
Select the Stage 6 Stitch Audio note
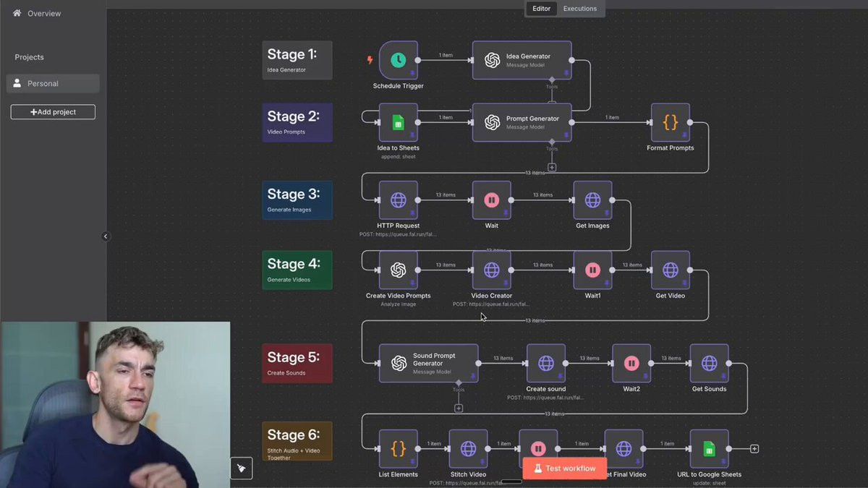click(x=297, y=441)
